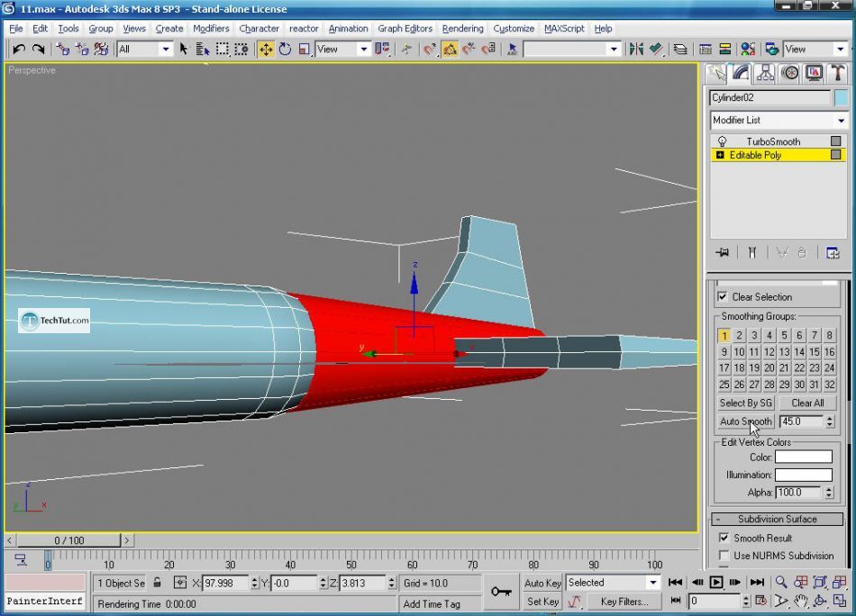856x616 pixels.
Task: Open the Rendering menu
Action: point(463,29)
